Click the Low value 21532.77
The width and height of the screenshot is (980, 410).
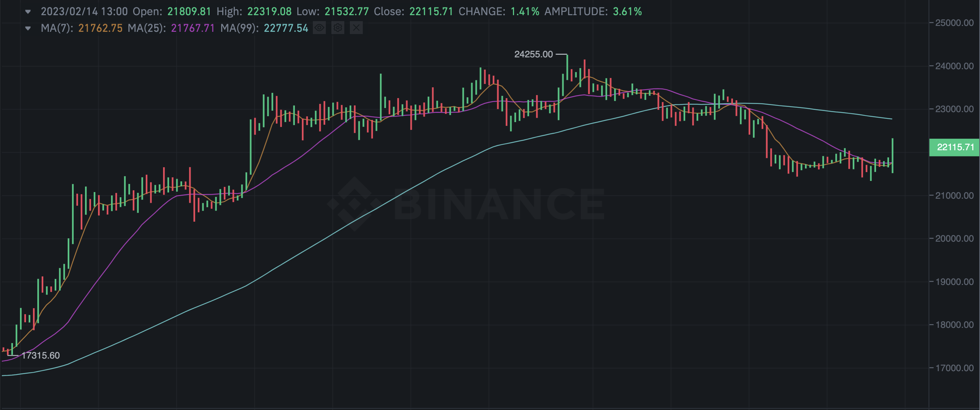(x=347, y=11)
